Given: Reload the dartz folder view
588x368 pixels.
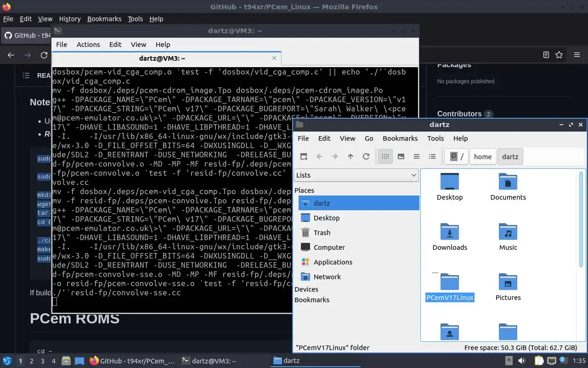Looking at the screenshot, I should coord(366,156).
